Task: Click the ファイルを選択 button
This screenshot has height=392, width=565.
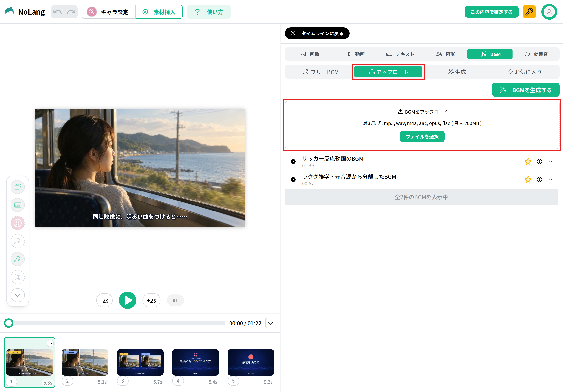Action: 422,137
